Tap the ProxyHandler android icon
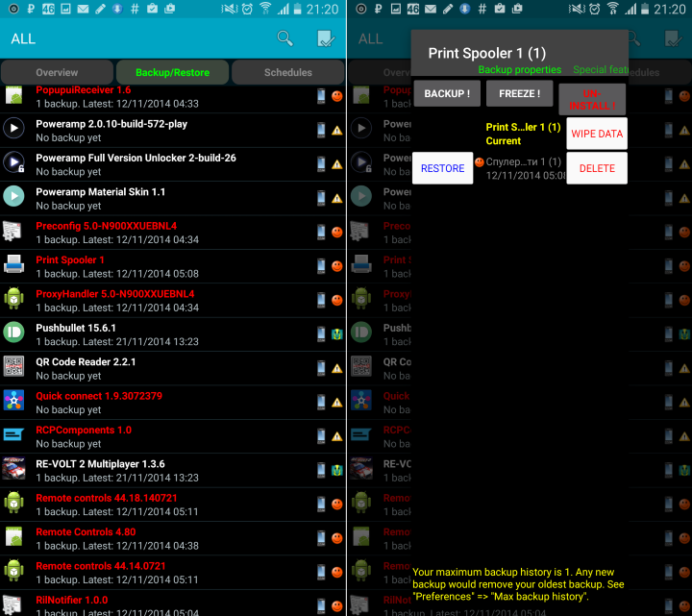The height and width of the screenshot is (616, 692). (x=13, y=298)
